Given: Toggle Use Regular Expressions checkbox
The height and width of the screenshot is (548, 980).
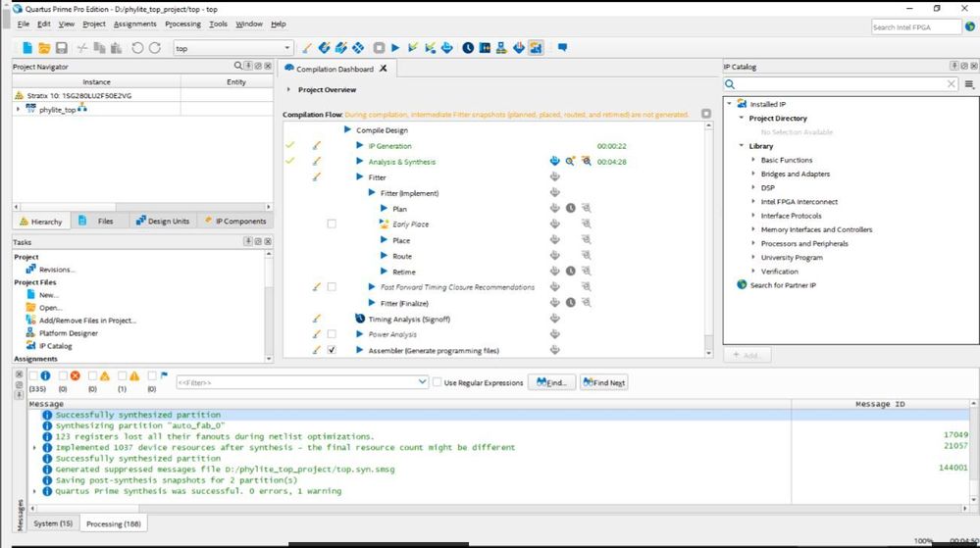Looking at the screenshot, I should [438, 382].
